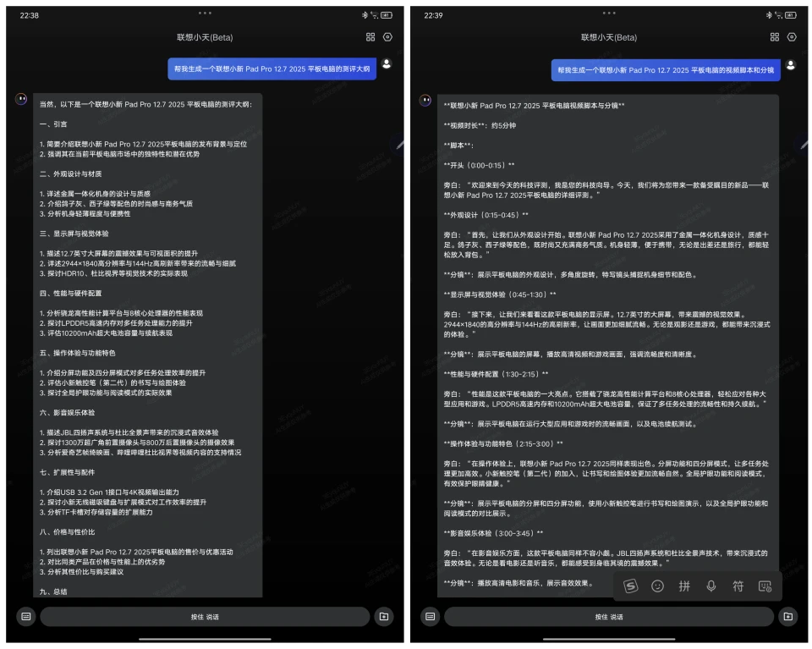Screen dimensions: 812x649
Task: Tap 小天 bot avatar in 22:39 screen
Action: [x=425, y=100]
